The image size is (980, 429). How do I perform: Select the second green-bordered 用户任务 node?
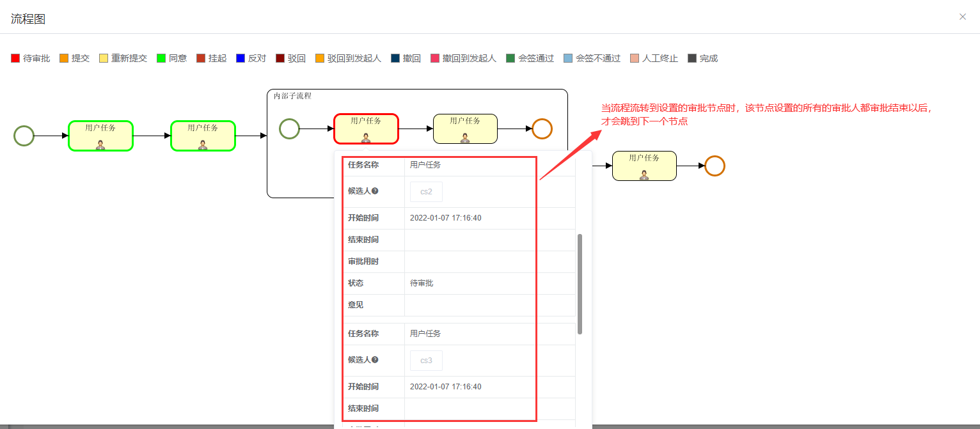coord(203,136)
